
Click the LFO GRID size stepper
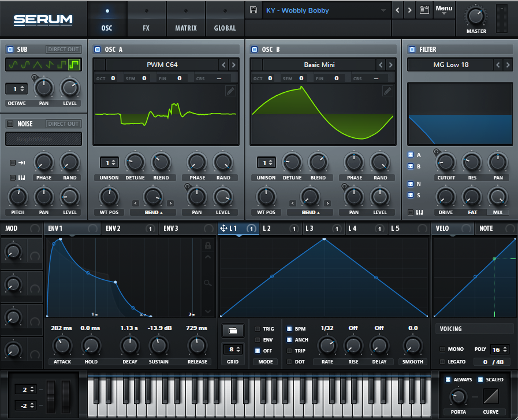pos(232,349)
